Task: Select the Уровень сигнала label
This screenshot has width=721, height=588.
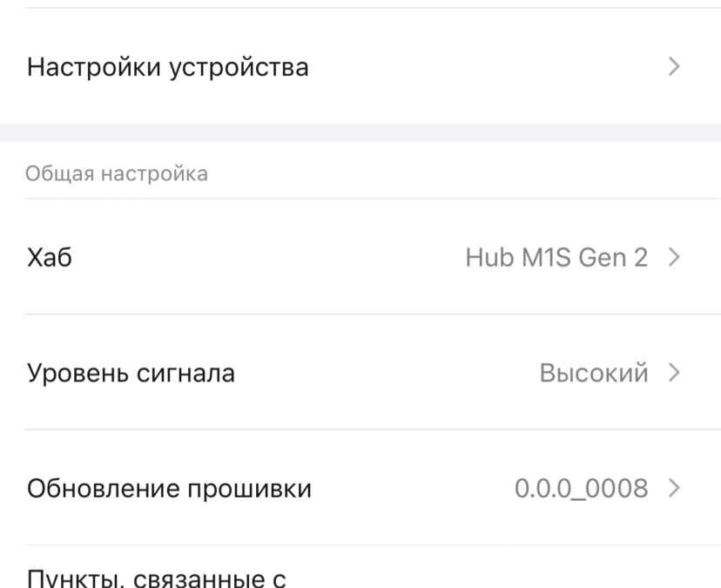Action: [131, 374]
